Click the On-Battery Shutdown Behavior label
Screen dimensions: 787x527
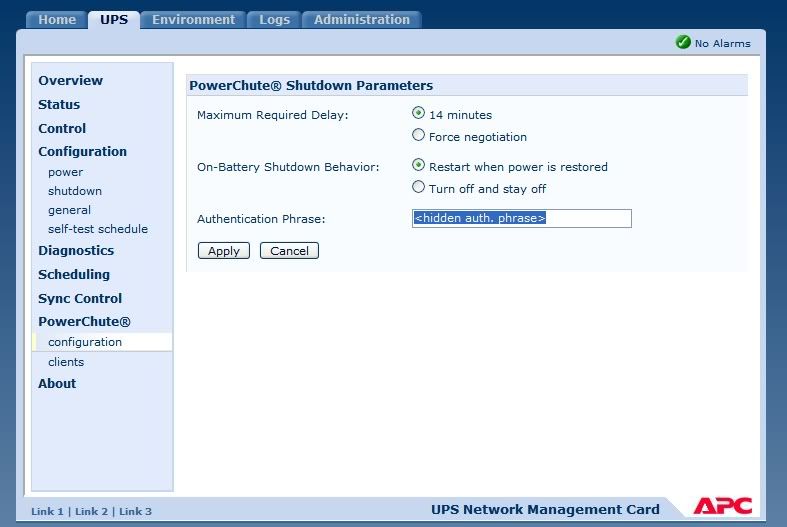pyautogui.click(x=288, y=167)
